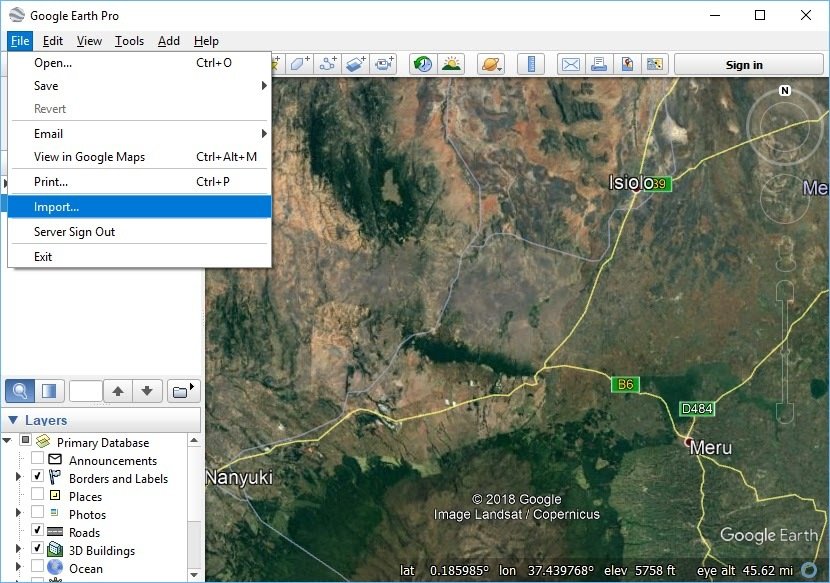Select View in Google Maps entry
Viewport: 830px width, 583px height.
click(x=140, y=157)
